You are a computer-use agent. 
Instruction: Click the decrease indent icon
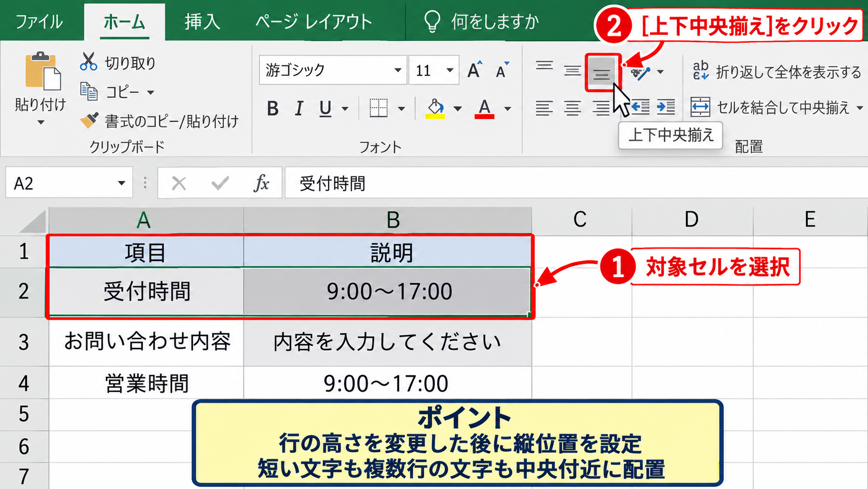pyautogui.click(x=640, y=107)
